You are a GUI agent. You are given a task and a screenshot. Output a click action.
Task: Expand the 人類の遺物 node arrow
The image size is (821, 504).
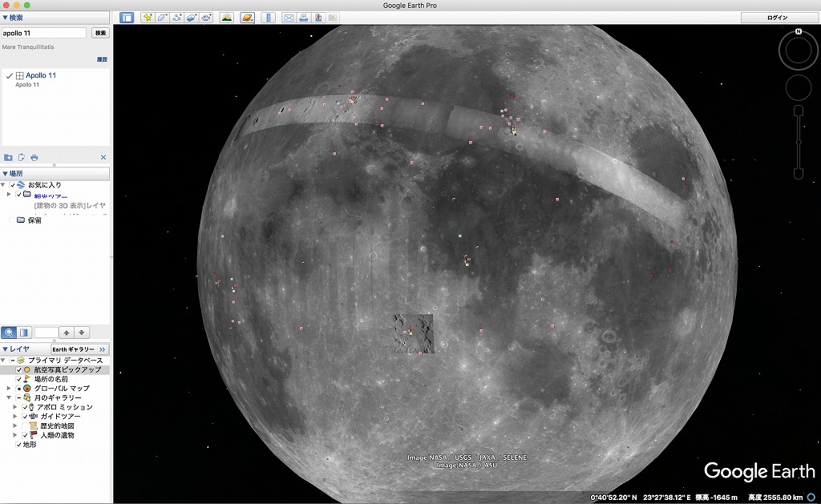(14, 435)
